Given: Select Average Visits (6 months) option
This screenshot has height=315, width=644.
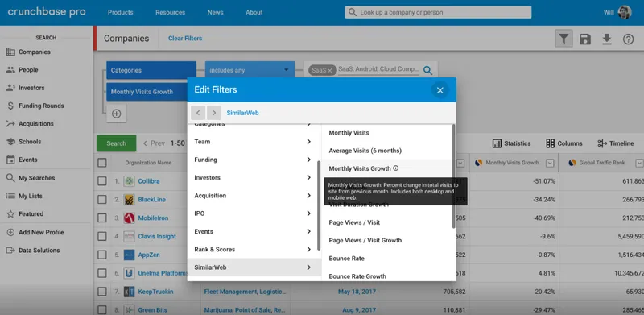Looking at the screenshot, I should 365,151.
